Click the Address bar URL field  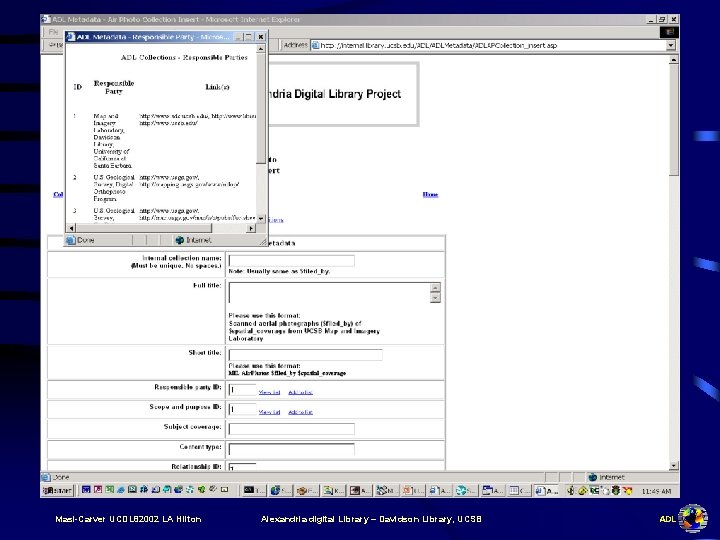click(x=493, y=45)
